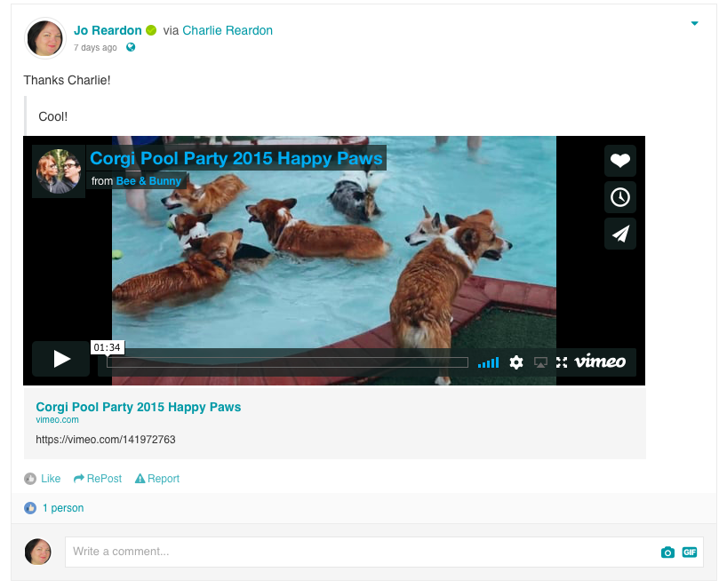Open Charlie Reardon's profile link
727x588 pixels.
point(228,30)
